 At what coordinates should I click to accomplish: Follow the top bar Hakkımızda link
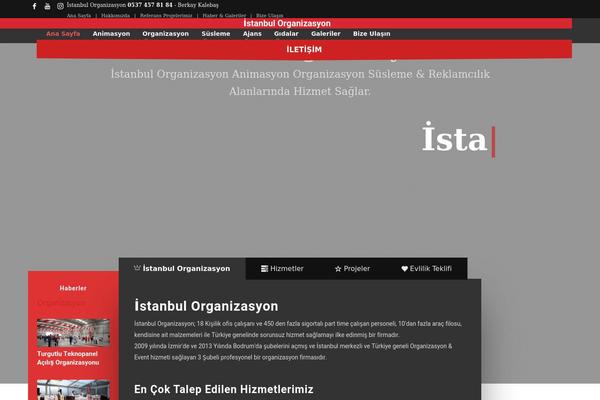(116, 16)
